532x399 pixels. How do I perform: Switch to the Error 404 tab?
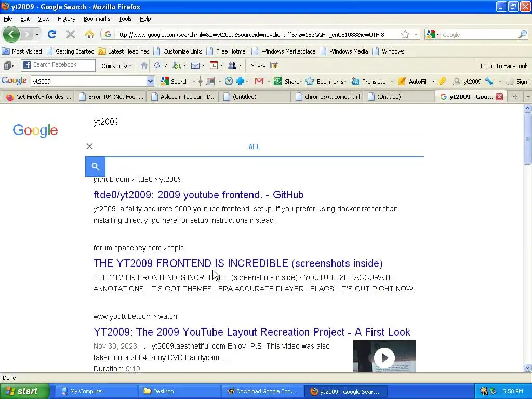(111, 97)
